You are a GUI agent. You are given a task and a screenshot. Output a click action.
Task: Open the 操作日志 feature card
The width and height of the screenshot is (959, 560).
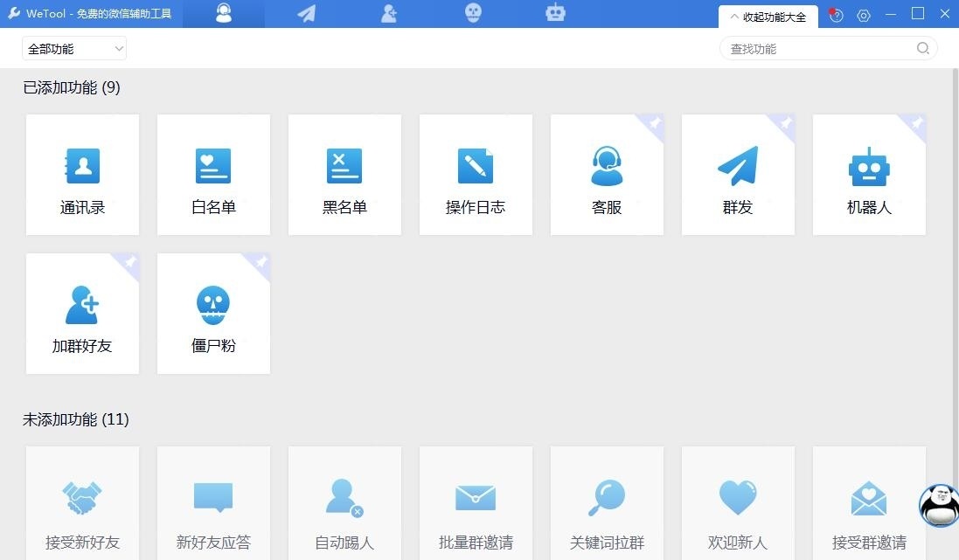(x=476, y=174)
